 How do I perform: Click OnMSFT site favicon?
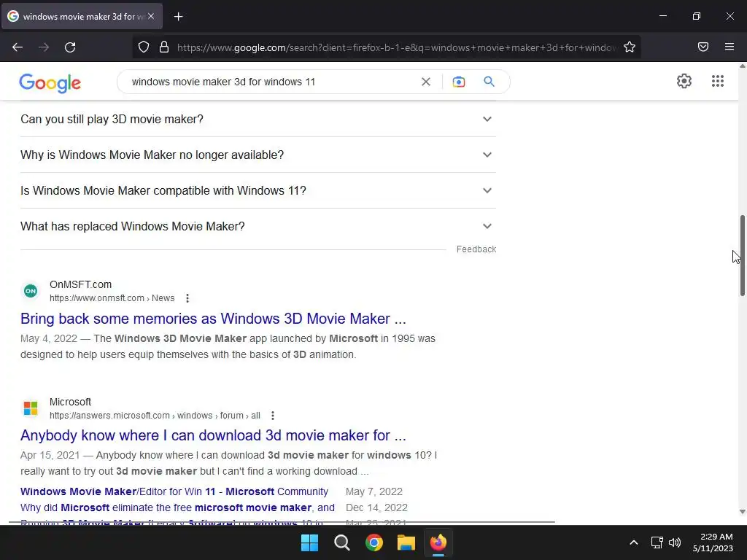31,290
